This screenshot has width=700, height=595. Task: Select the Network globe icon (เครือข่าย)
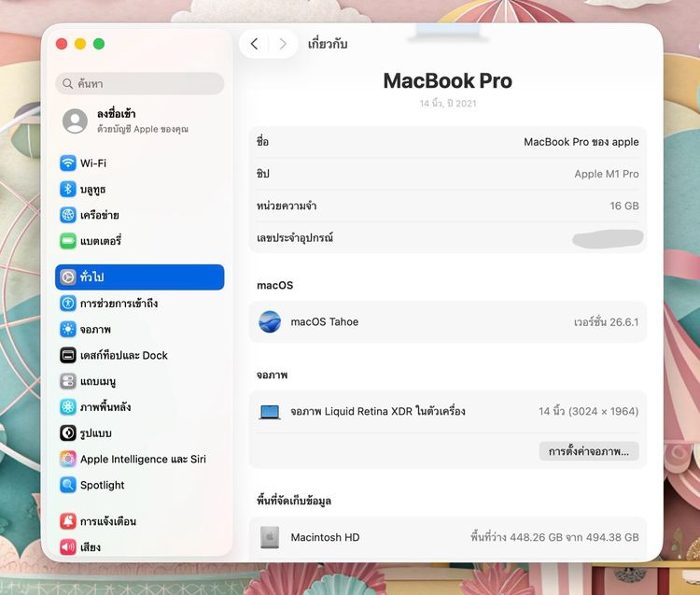[x=68, y=215]
